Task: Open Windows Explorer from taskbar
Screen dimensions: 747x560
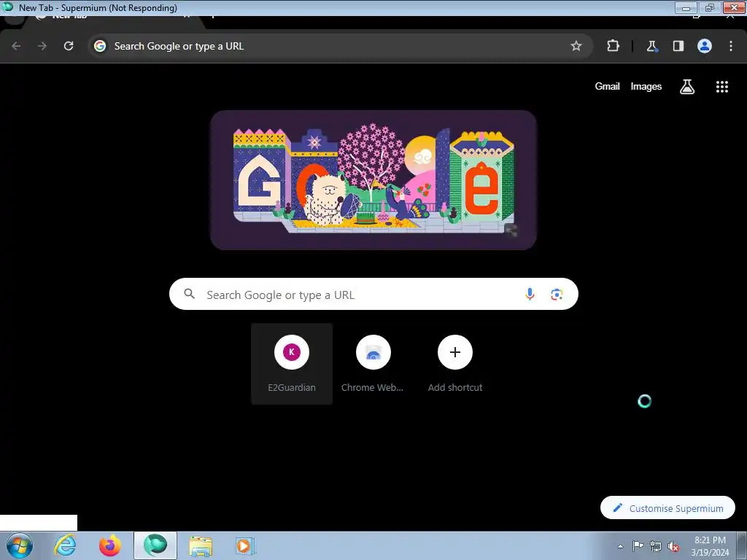Action: point(201,545)
